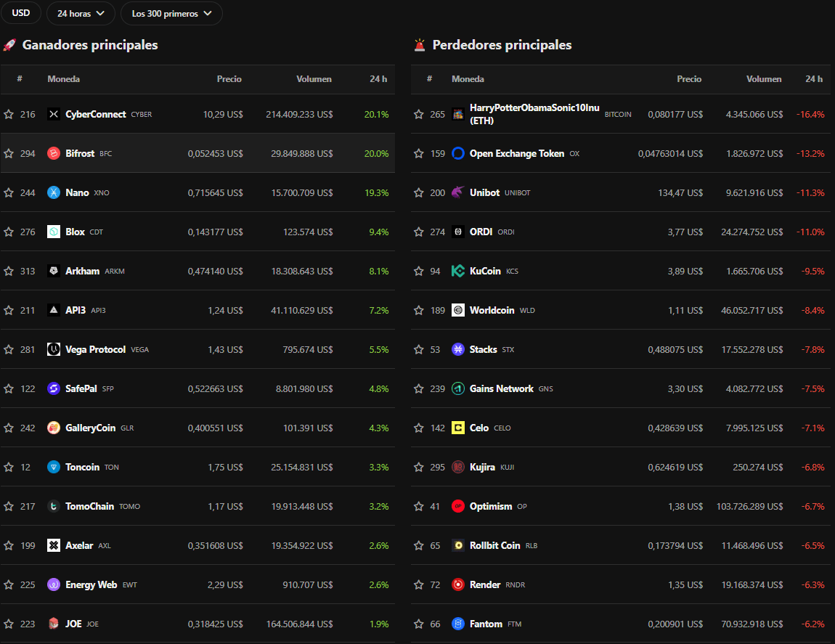Image resolution: width=835 pixels, height=644 pixels.
Task: Star the Render row
Action: [418, 584]
